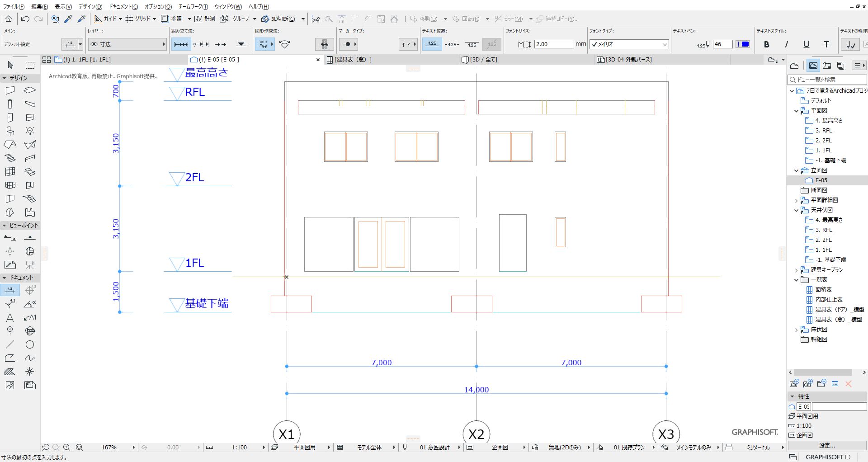Collapse the 一覧表 folder in navigator
The image size is (868, 462).
coord(797,280)
